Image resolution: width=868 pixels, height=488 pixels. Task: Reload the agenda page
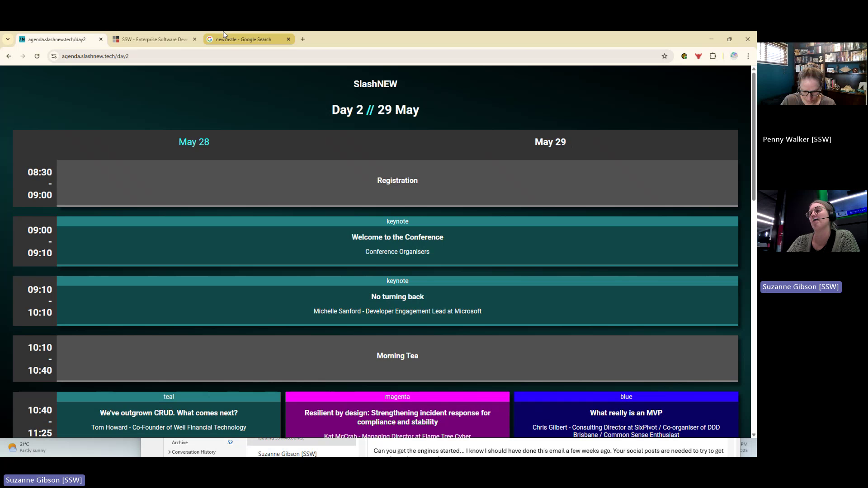tap(37, 56)
